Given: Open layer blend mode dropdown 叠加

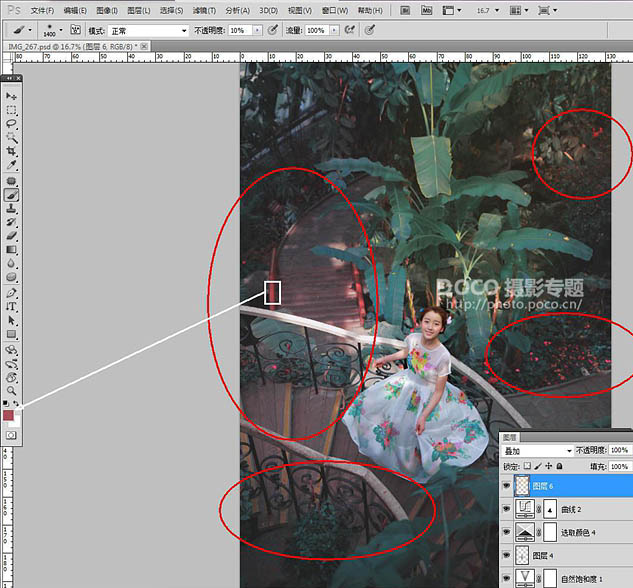Looking at the screenshot, I should (x=537, y=450).
